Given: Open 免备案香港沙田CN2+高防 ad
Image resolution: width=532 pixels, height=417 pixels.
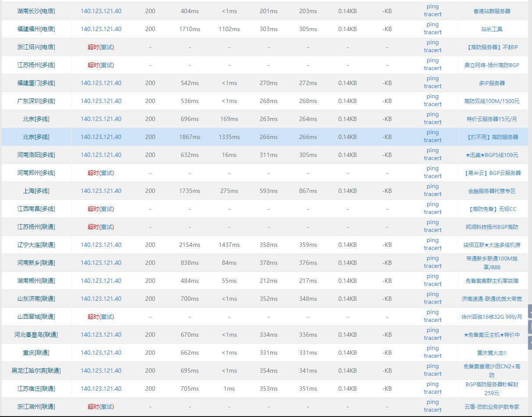Looking at the screenshot, I should 492,371.
